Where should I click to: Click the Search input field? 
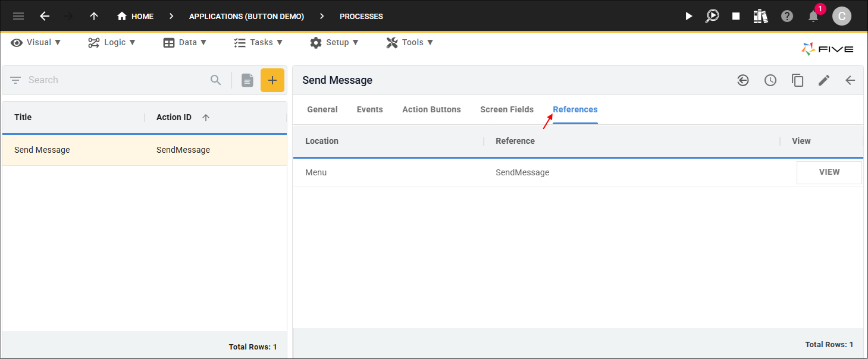[116, 80]
